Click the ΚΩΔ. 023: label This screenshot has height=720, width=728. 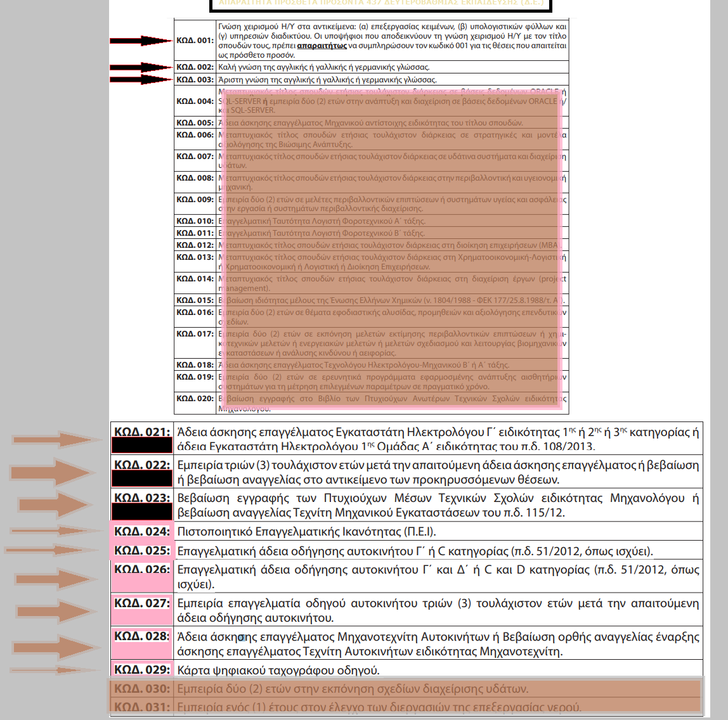pyautogui.click(x=143, y=498)
